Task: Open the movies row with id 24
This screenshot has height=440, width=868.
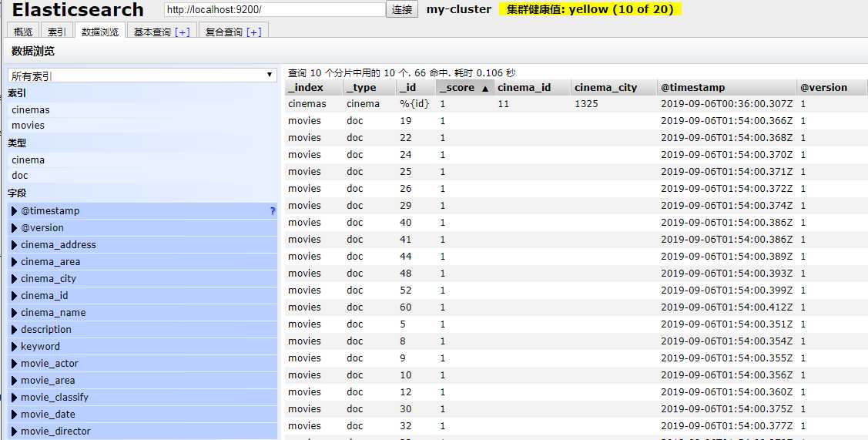Action: click(x=576, y=155)
